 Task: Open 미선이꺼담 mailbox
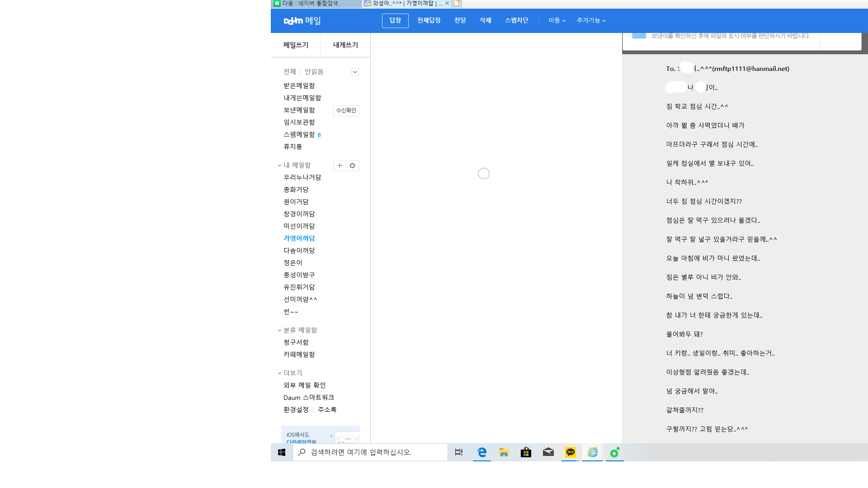click(x=299, y=226)
